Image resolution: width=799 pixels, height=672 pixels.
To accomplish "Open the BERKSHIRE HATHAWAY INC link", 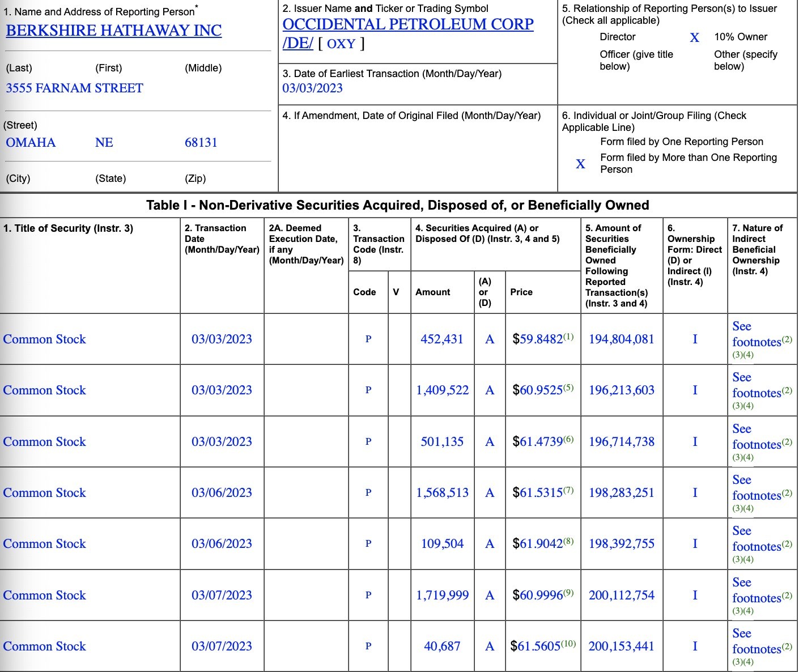I will tap(113, 31).
